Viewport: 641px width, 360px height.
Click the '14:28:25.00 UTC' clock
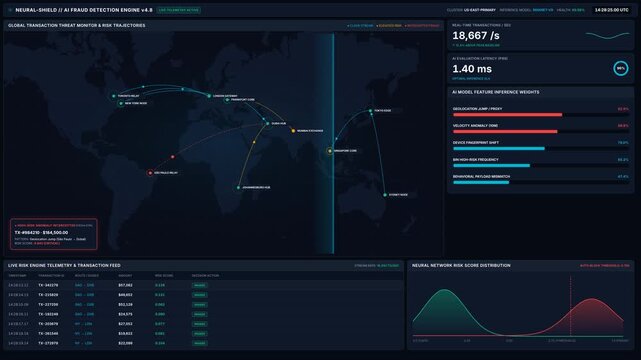(612, 10)
